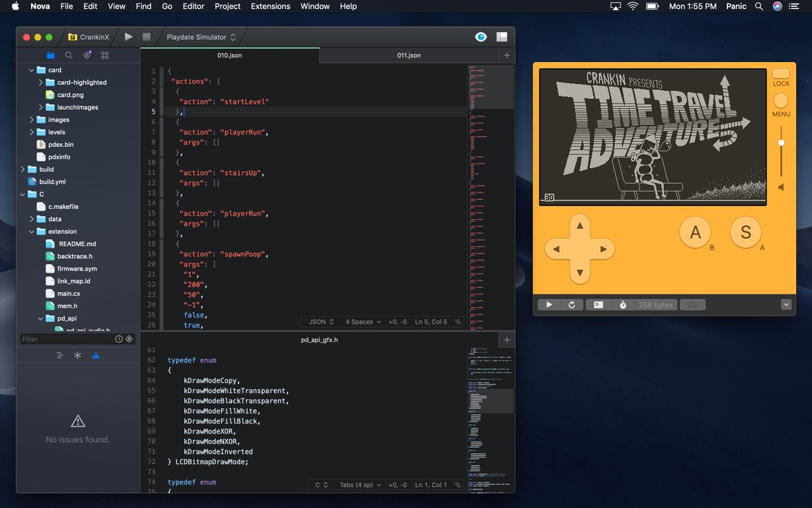812x508 pixels.
Task: Expand the build folder
Action: click(x=22, y=169)
